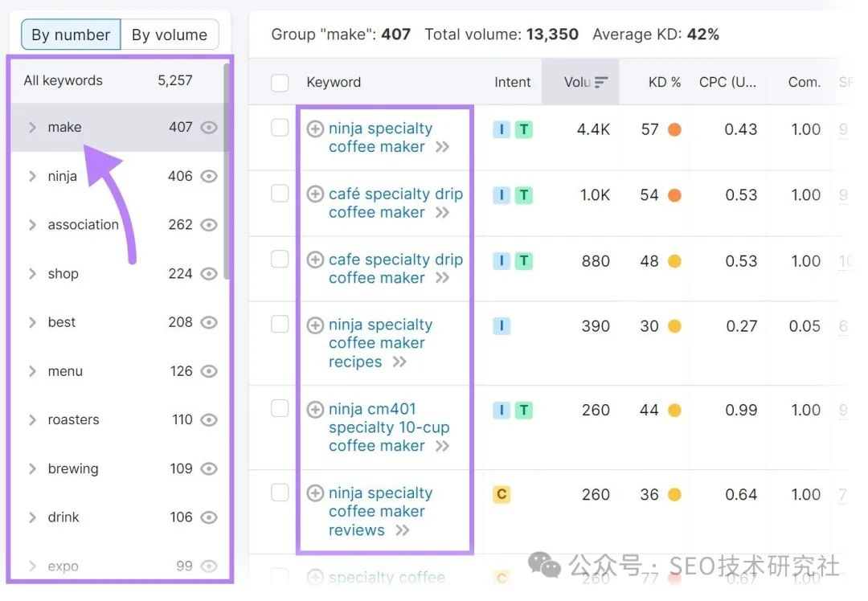Click plus icon beside ninja specialty coffee maker
Screen dimensions: 868x601
coord(316,129)
